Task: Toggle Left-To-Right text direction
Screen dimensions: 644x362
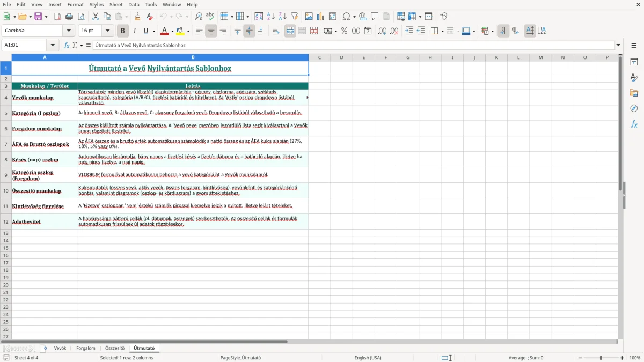Action: tap(503, 31)
